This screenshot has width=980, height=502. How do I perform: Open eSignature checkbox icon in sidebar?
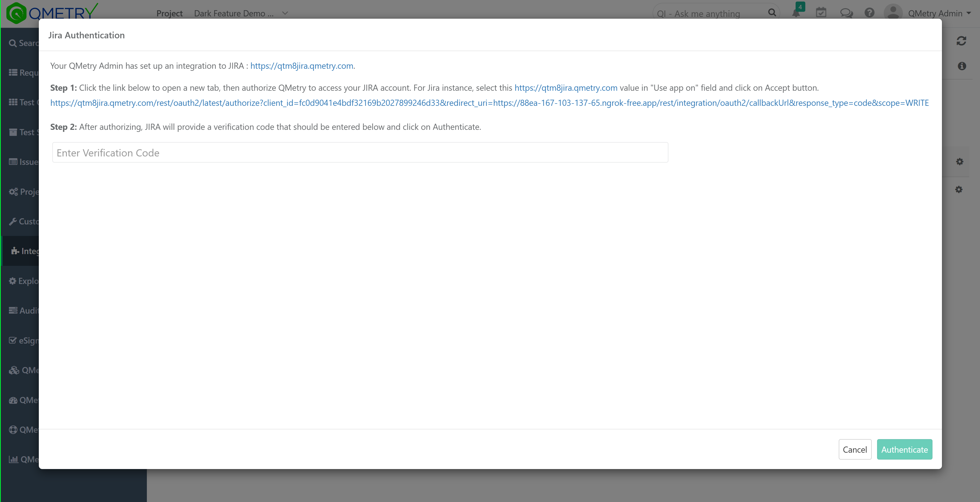coord(13,340)
